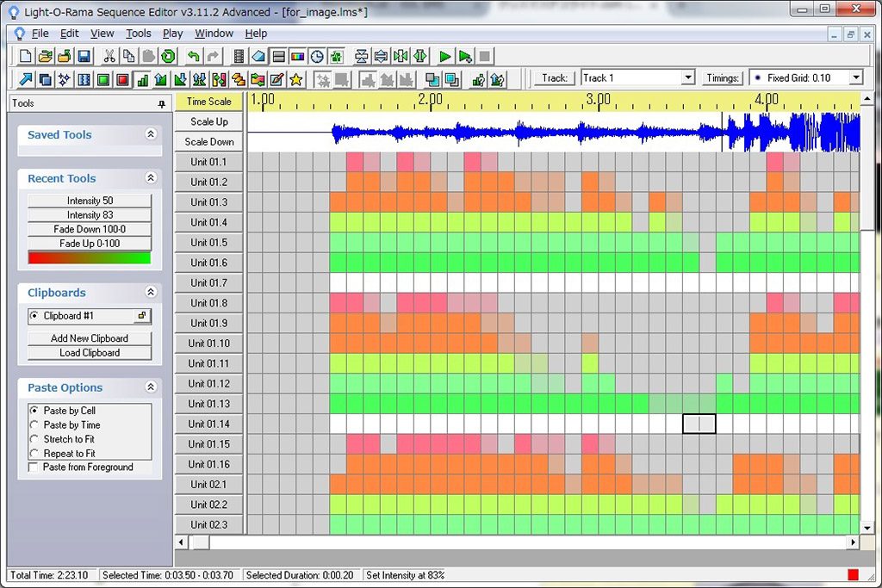Viewport: 882px width, 588px height.
Task: Click the red-to-green gradient color bar
Action: (x=90, y=257)
